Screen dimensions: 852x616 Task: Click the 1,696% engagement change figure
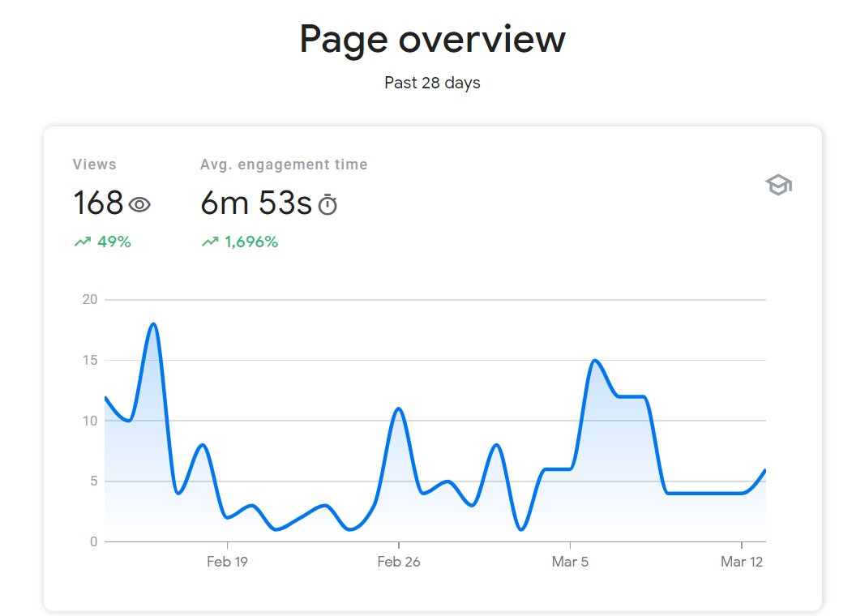pyautogui.click(x=251, y=242)
